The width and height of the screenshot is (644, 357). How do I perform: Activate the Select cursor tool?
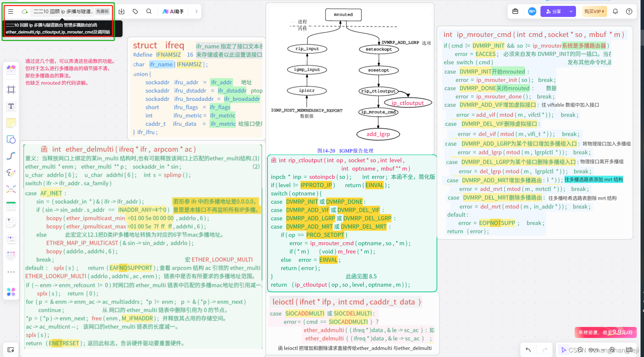click(x=564, y=350)
